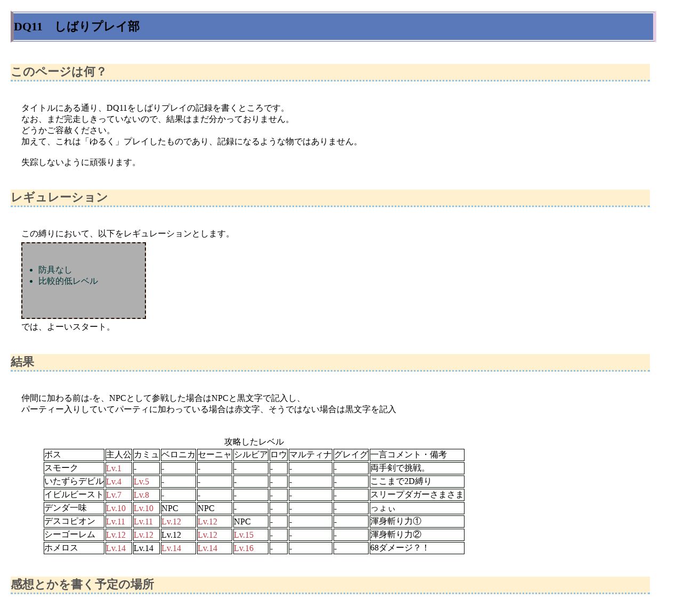Click the line starting タイトルにある通り
The image size is (684, 616).
(x=155, y=108)
